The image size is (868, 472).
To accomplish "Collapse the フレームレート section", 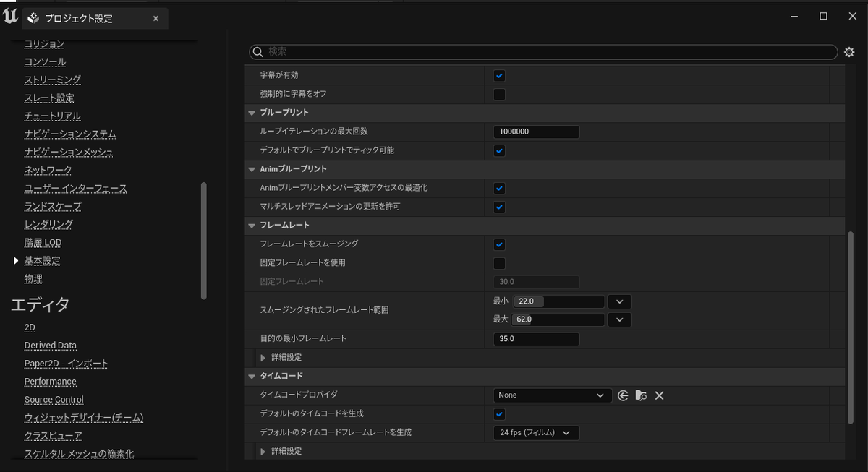I will coord(252,226).
